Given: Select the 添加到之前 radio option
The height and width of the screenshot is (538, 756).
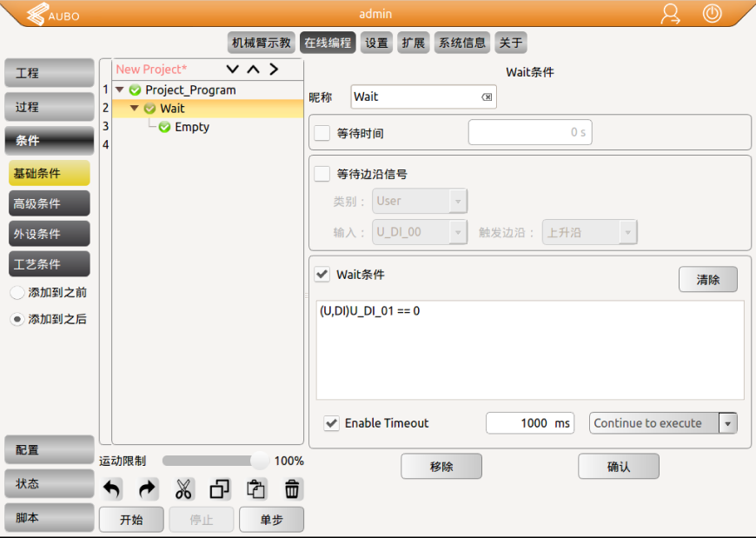Looking at the screenshot, I should 17,293.
